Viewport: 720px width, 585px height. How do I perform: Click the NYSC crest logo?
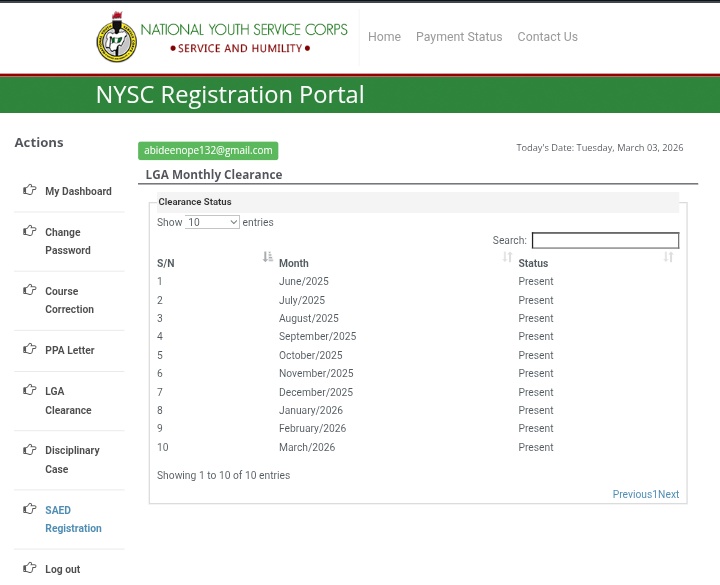pos(116,37)
